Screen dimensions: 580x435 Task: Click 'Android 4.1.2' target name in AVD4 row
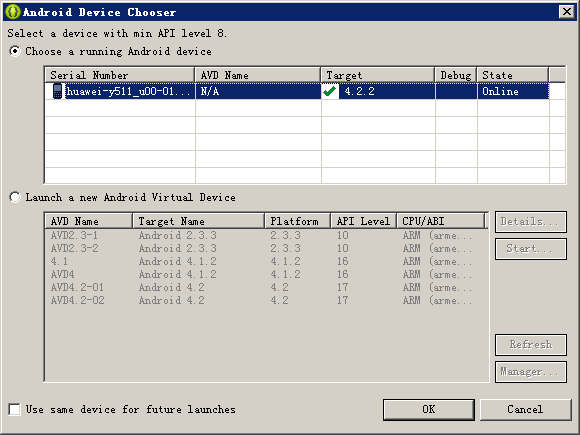pyautogui.click(x=178, y=274)
